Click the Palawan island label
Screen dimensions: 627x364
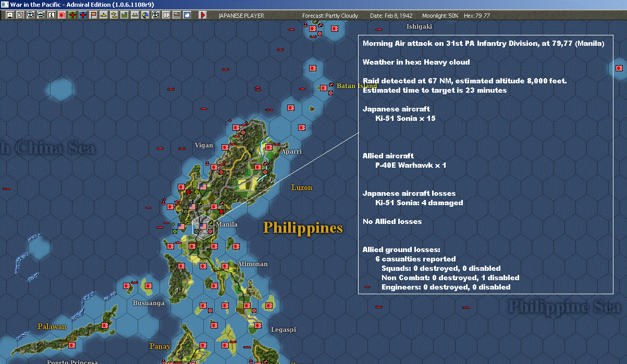[52, 327]
